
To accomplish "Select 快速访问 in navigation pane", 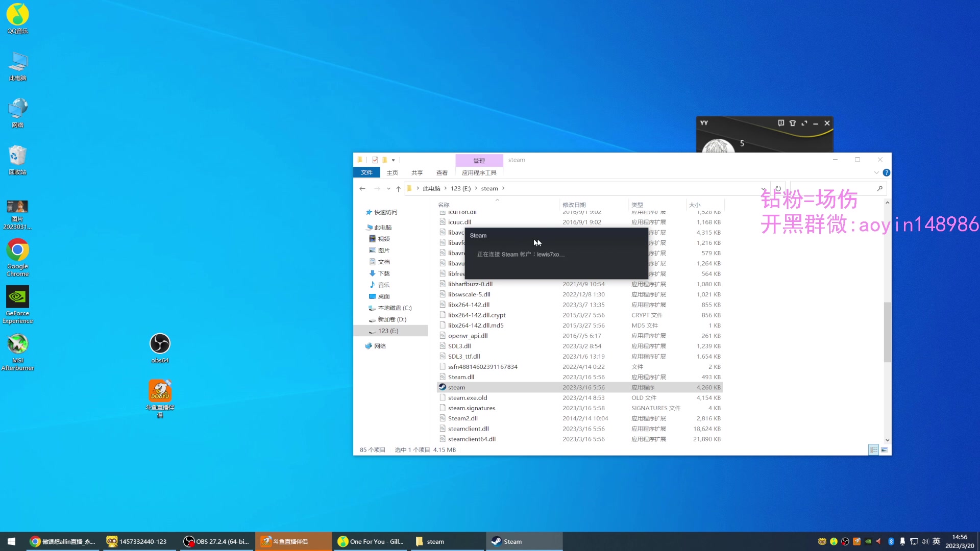I will (385, 212).
